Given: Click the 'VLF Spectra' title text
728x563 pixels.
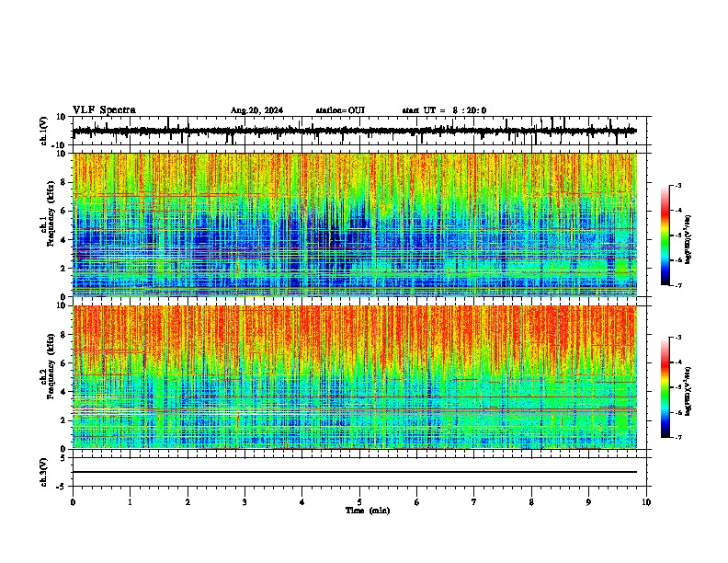Looking at the screenshot, I should (104, 110).
